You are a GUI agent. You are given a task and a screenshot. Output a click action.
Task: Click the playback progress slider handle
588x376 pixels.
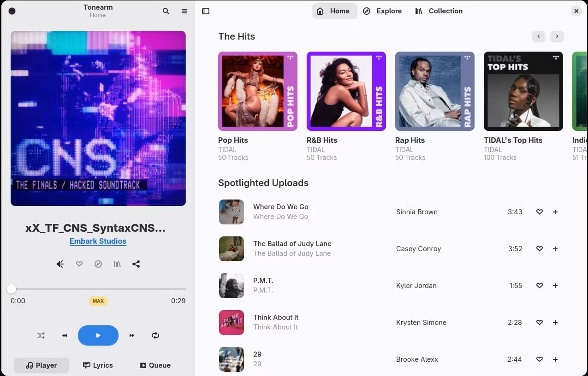tap(12, 289)
